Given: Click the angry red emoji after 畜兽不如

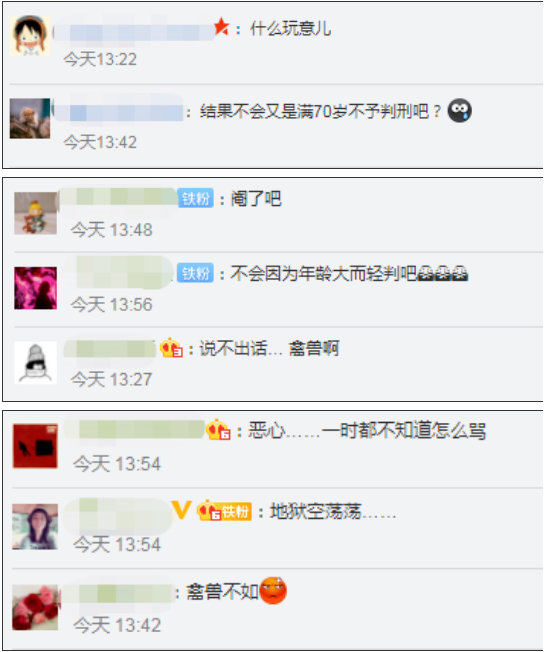Looking at the screenshot, I should tap(273, 590).
